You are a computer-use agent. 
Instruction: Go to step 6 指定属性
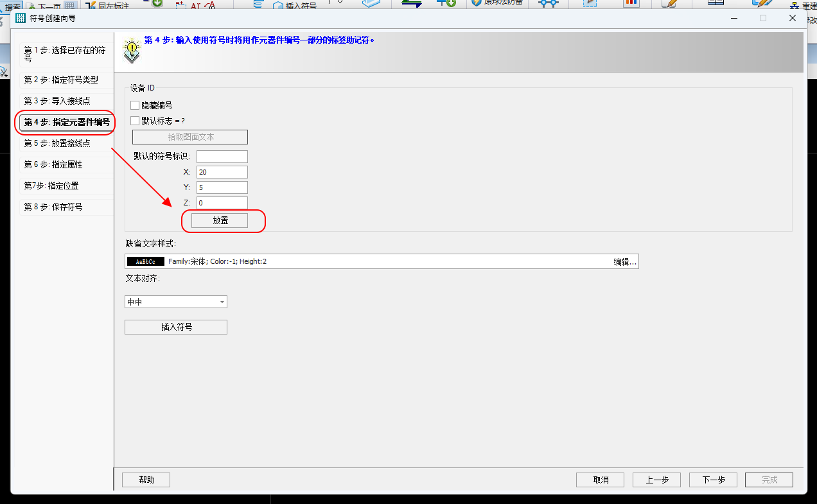(65, 164)
